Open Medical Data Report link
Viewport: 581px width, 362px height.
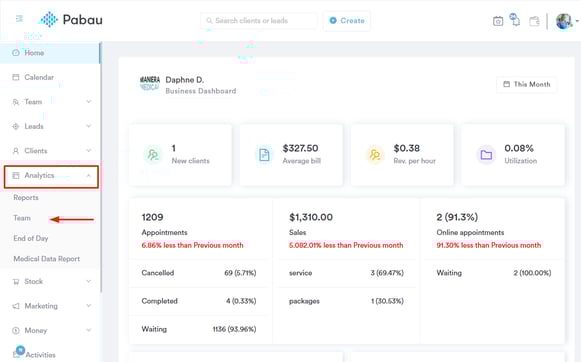tap(47, 259)
